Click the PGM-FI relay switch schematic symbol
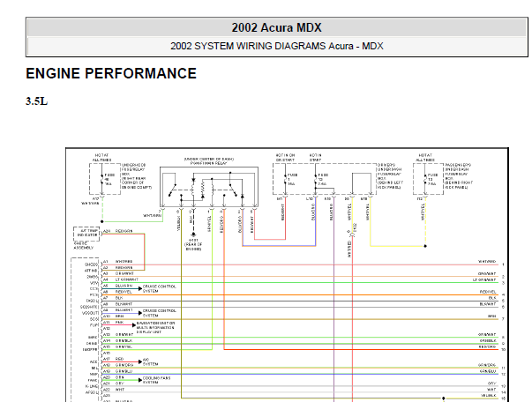This screenshot has height=402, width=532. 209,186
